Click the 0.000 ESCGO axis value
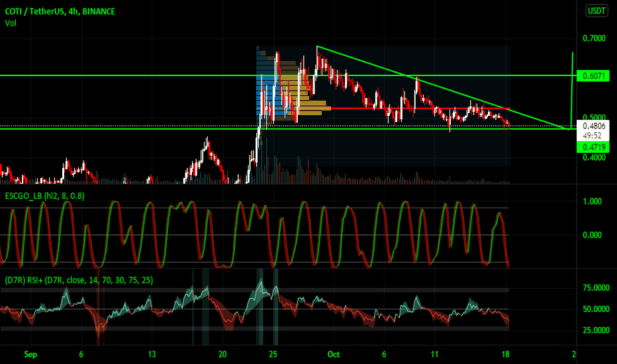Image resolution: width=617 pixels, height=364 pixels. tap(592, 235)
